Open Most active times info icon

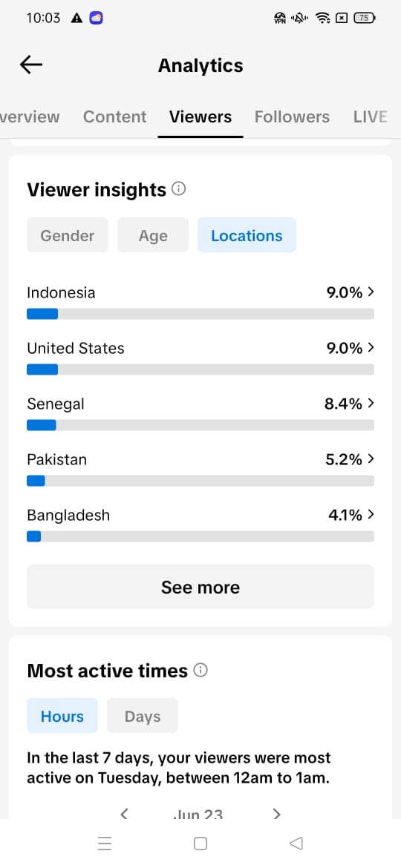[200, 671]
